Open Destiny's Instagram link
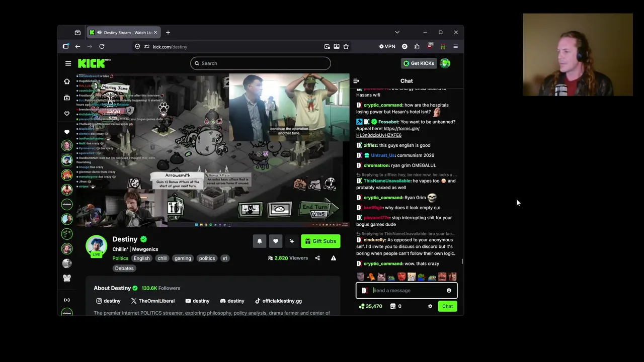 pyautogui.click(x=108, y=301)
